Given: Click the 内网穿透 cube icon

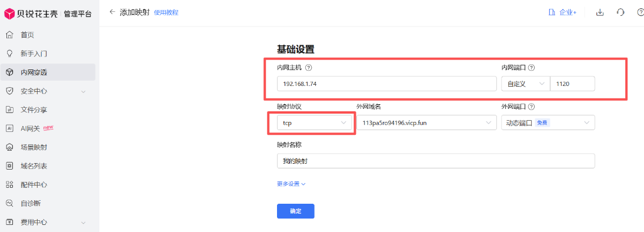Looking at the screenshot, I should 9,72.
